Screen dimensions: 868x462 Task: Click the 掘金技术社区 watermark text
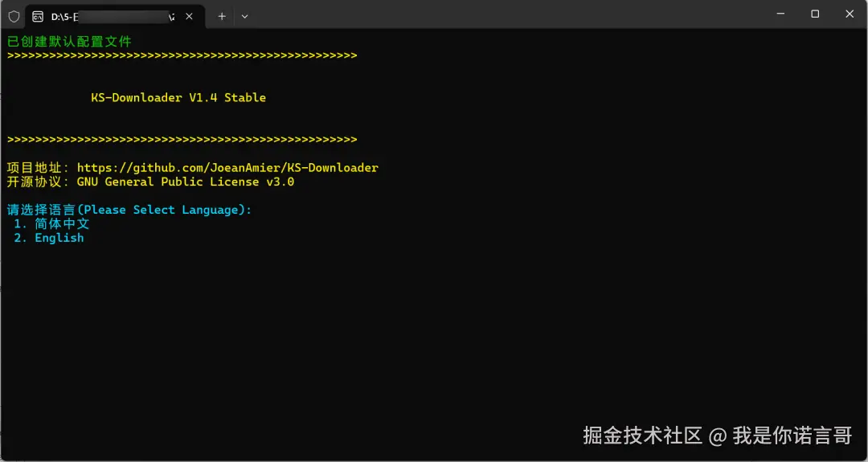642,435
